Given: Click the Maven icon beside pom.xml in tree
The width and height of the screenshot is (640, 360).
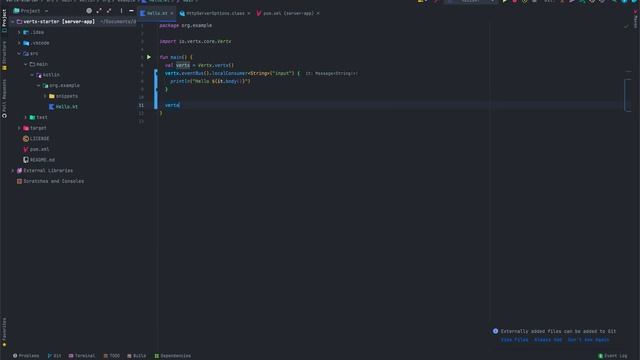Looking at the screenshot, I should point(26,149).
